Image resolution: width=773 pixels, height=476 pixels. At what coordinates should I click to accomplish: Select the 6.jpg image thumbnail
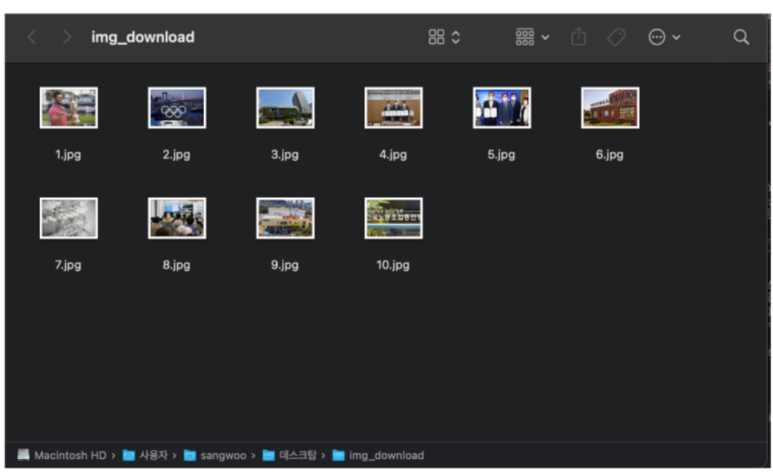(x=610, y=108)
